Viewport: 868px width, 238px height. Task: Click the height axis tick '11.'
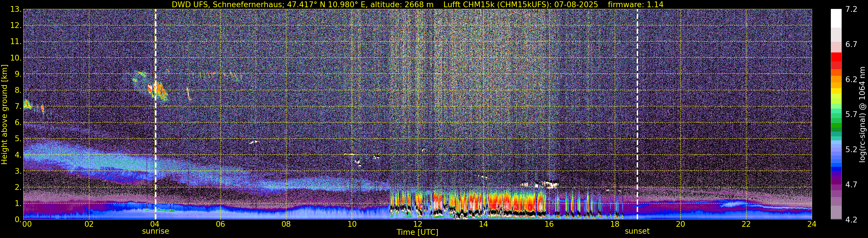tap(16, 41)
